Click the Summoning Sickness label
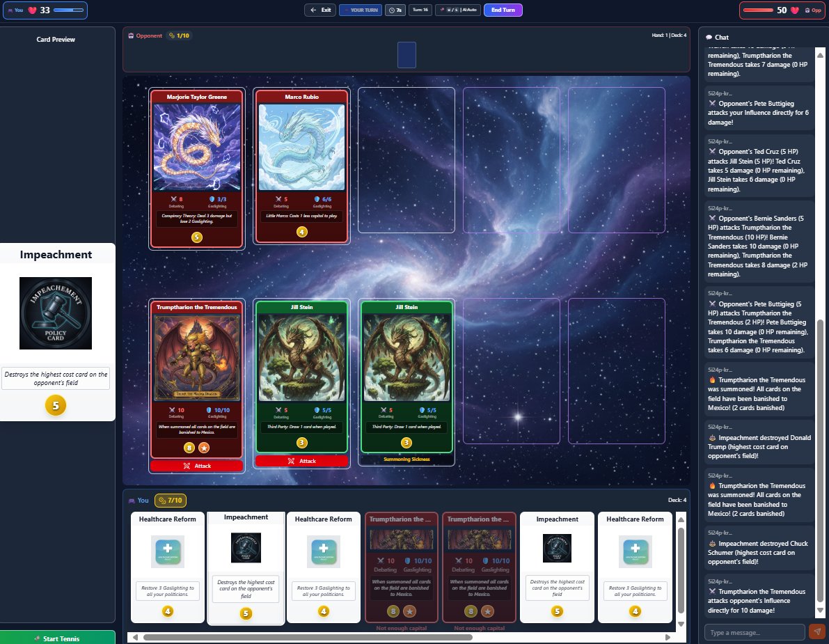 [x=406, y=459]
